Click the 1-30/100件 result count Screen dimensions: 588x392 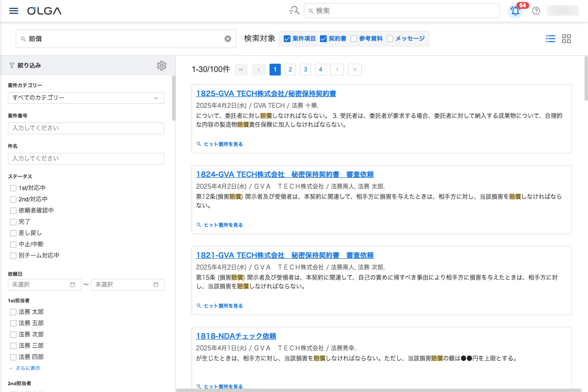pyautogui.click(x=211, y=70)
